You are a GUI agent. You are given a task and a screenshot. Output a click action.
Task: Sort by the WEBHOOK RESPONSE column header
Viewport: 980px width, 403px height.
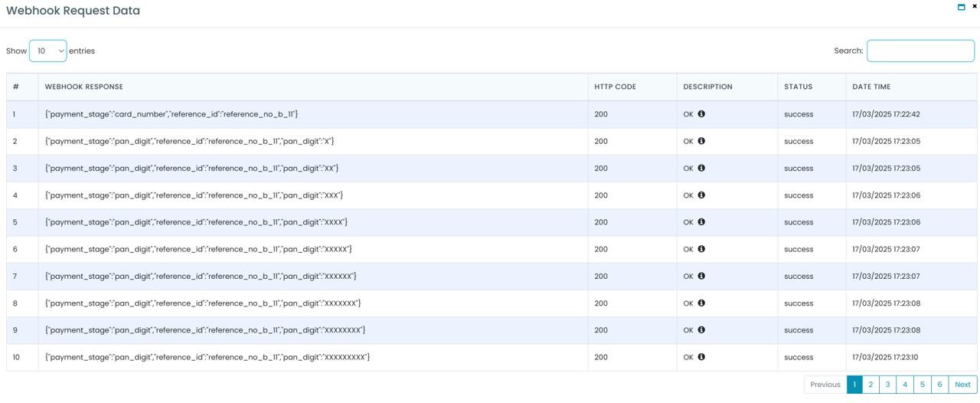tap(83, 87)
